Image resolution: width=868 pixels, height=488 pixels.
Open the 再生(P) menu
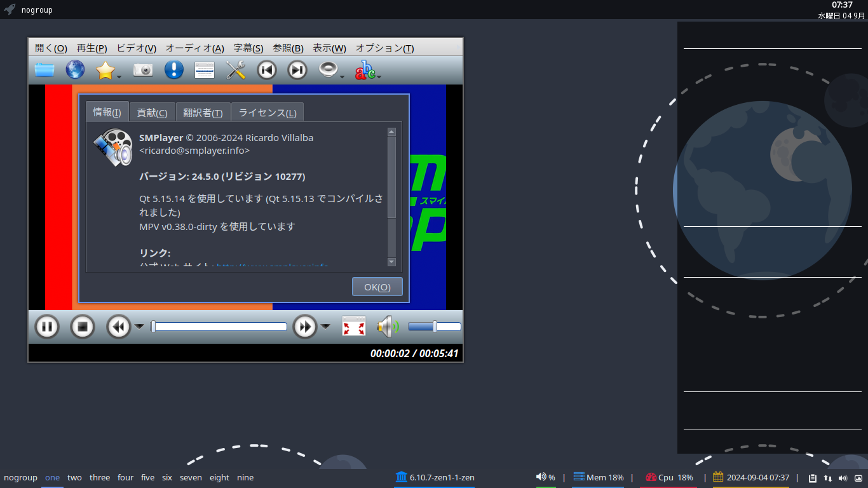click(92, 48)
